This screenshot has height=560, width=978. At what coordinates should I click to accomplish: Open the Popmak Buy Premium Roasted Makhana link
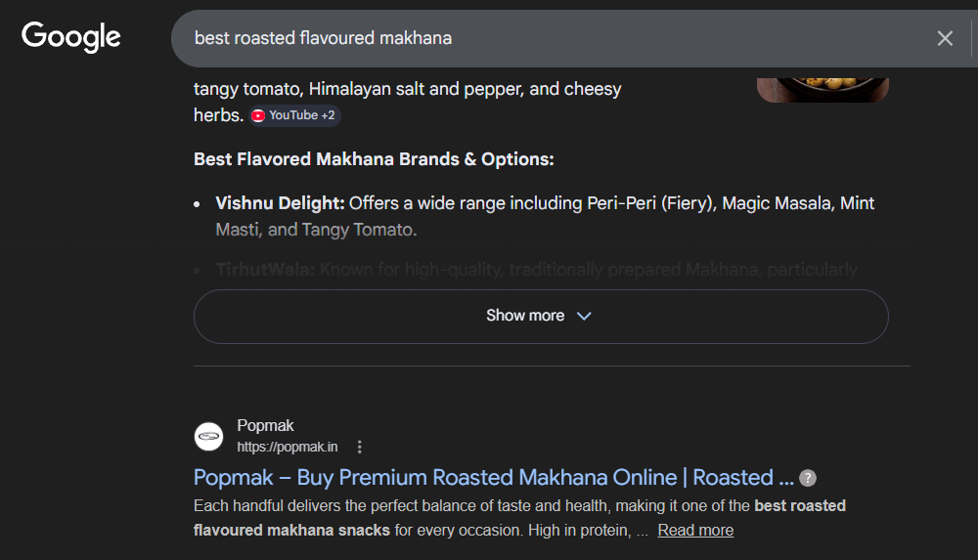pos(493,478)
